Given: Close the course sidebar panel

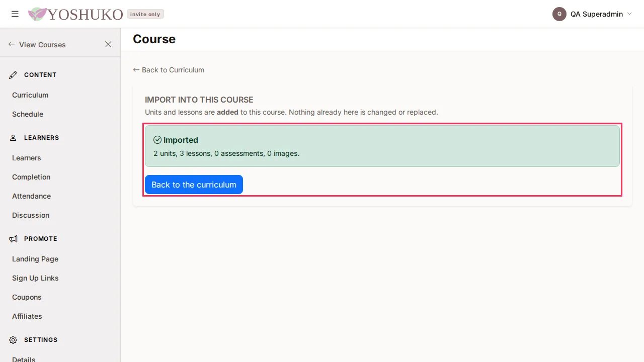Looking at the screenshot, I should click(x=108, y=44).
